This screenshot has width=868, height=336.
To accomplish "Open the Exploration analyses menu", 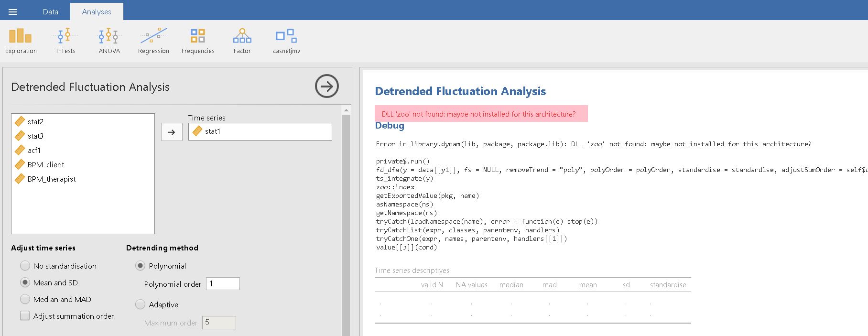I will [x=21, y=41].
